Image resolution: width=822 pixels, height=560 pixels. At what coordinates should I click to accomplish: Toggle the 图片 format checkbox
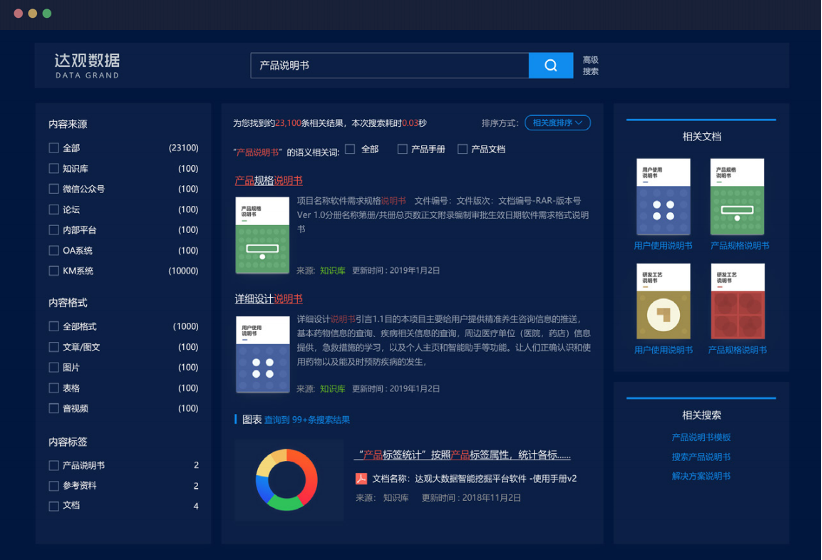(x=54, y=367)
